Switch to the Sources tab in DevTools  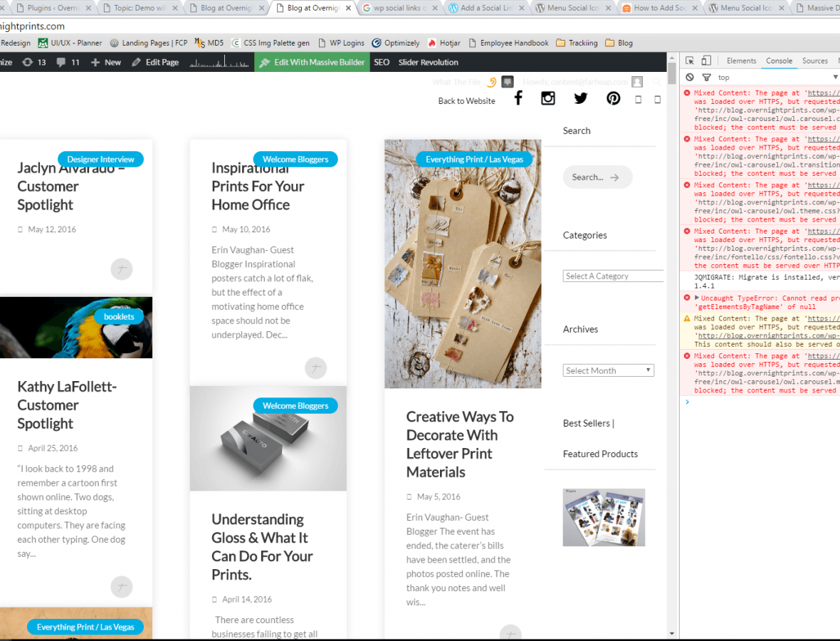click(x=814, y=61)
